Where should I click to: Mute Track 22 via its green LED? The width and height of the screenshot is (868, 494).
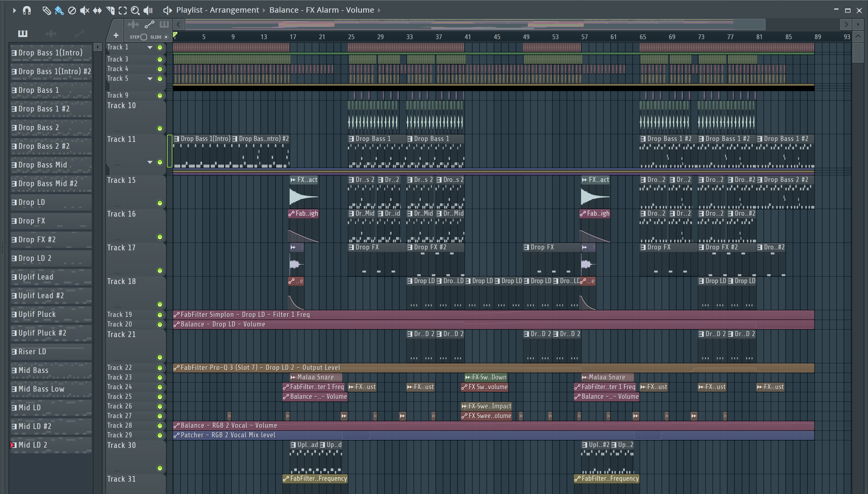pyautogui.click(x=159, y=368)
